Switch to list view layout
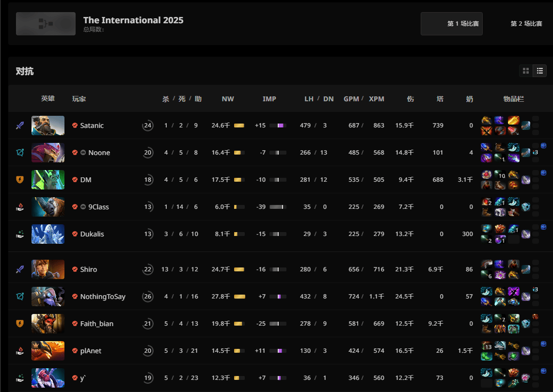 click(539, 71)
